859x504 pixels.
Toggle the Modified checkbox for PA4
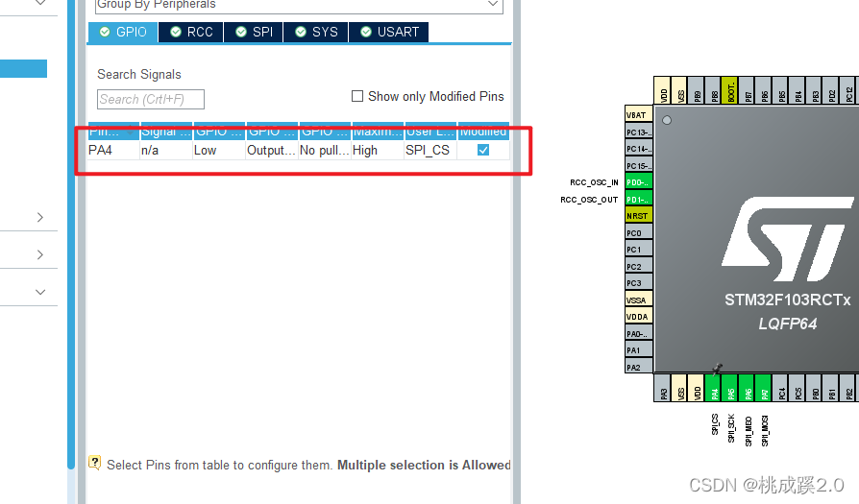(x=483, y=150)
